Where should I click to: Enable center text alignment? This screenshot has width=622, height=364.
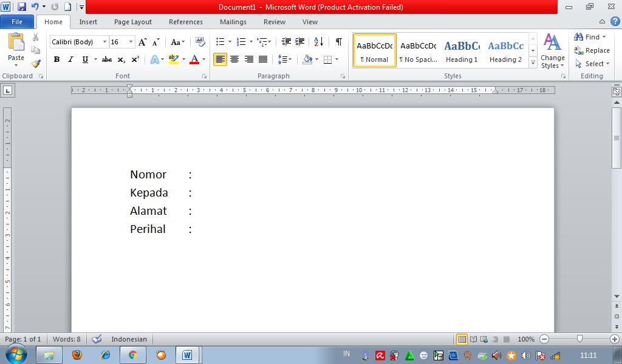pyautogui.click(x=234, y=59)
